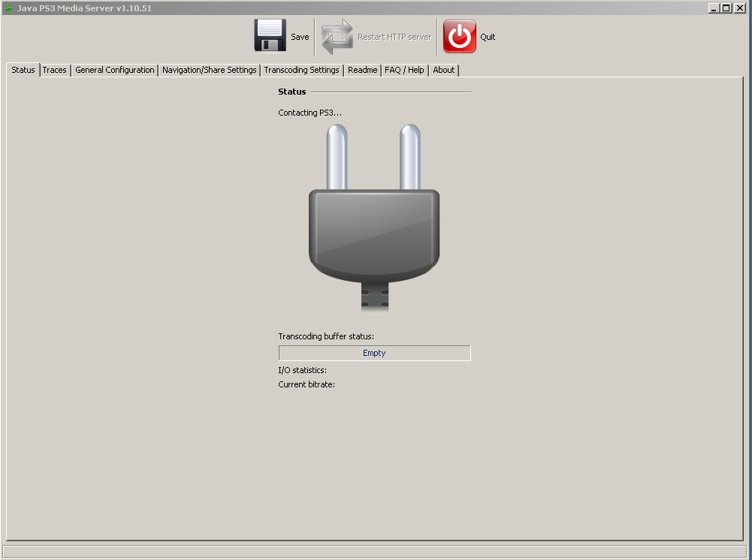Select the Status tab

tap(23, 70)
